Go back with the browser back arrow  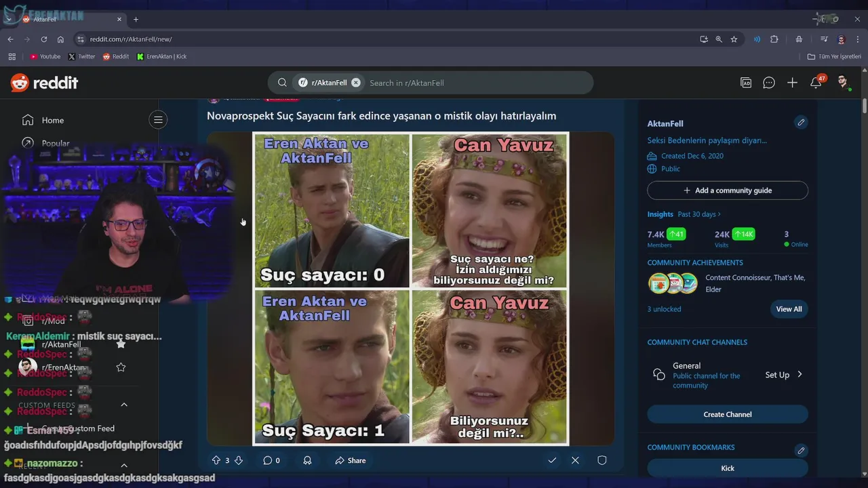tap(10, 39)
